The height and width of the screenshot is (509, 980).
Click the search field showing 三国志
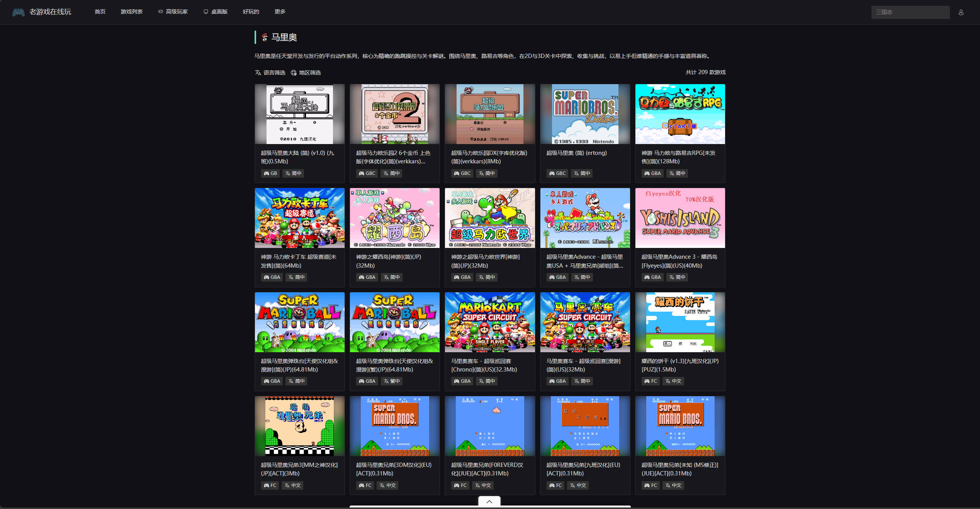(910, 12)
